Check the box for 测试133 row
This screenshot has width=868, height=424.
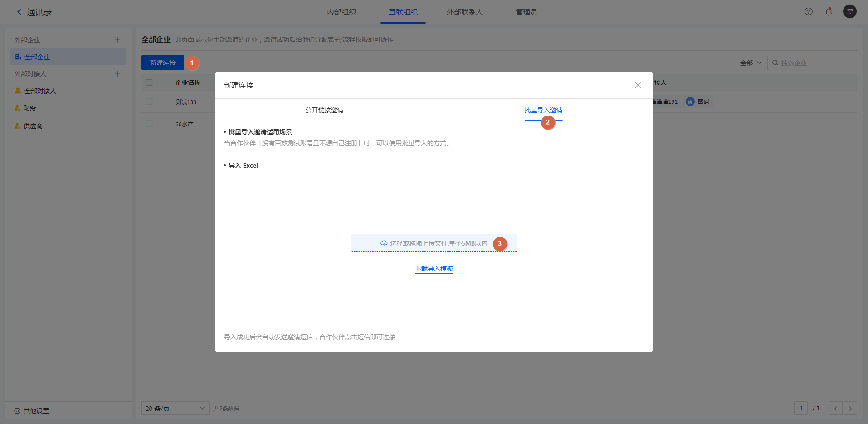tap(149, 102)
